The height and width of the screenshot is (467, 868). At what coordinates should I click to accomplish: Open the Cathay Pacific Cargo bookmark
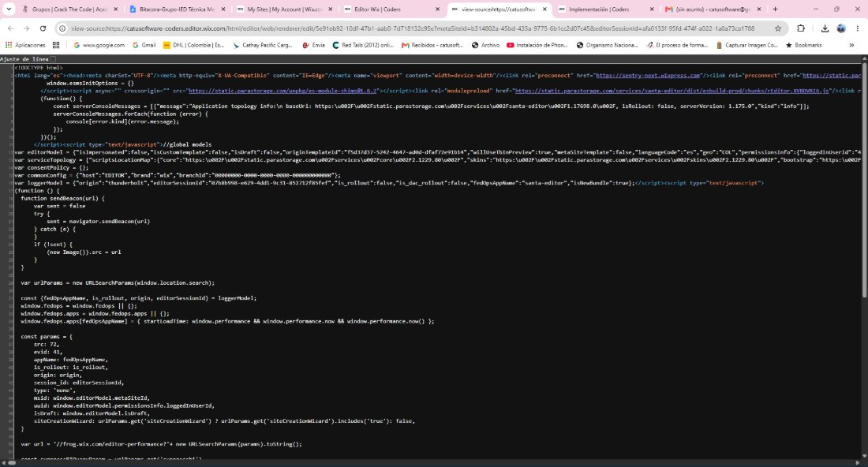coord(263,46)
